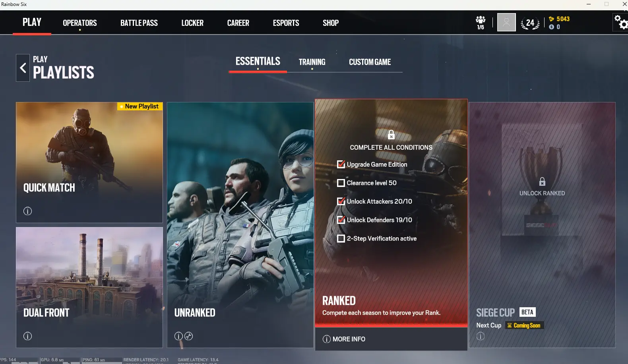The image size is (628, 364).
Task: Select the Siege Cup playlist card
Action: 542,225
